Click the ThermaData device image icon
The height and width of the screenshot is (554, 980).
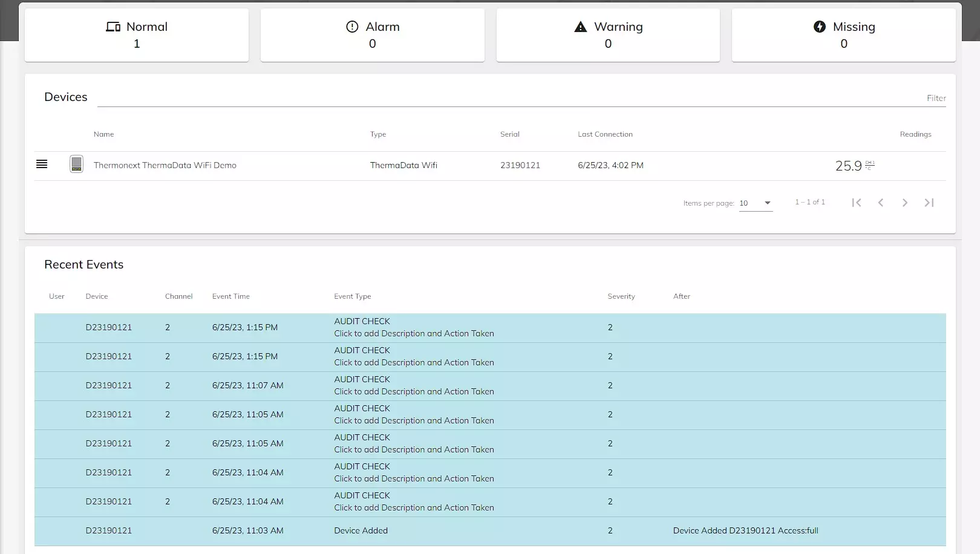click(76, 164)
